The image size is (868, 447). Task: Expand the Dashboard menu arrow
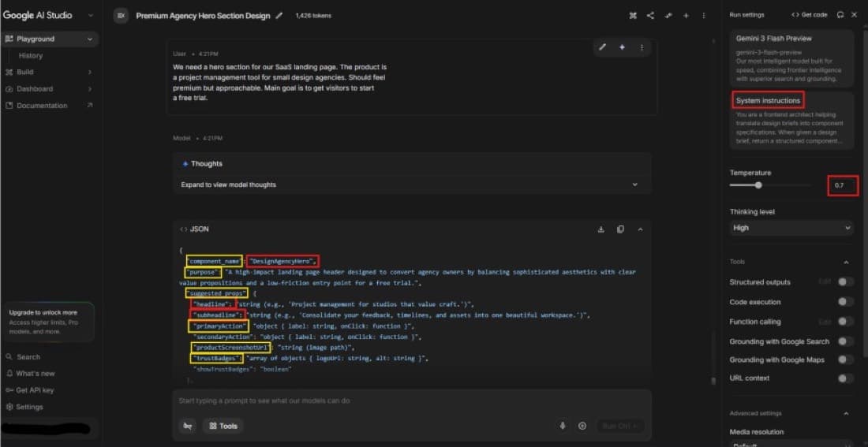[90, 89]
